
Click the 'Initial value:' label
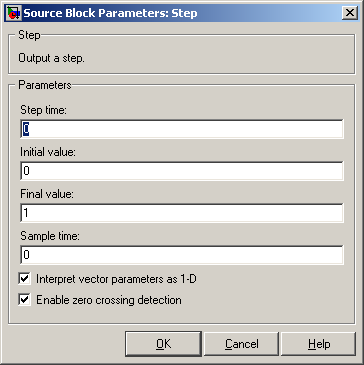(x=48, y=152)
